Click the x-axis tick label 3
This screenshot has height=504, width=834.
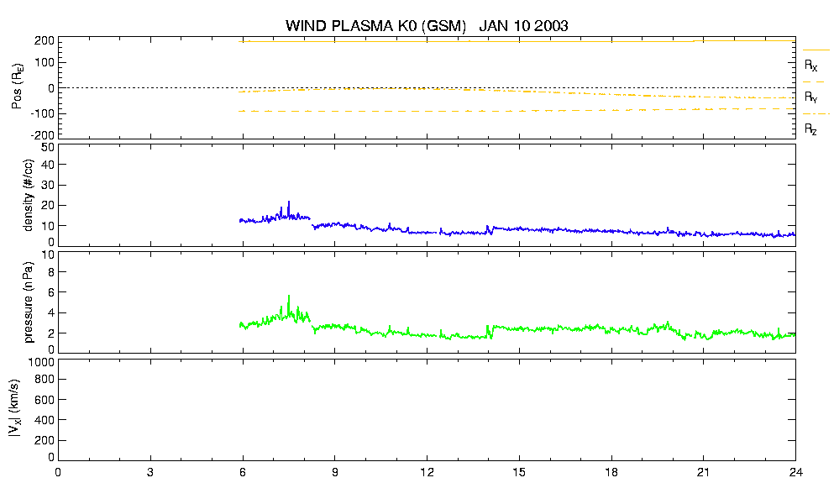coord(150,473)
